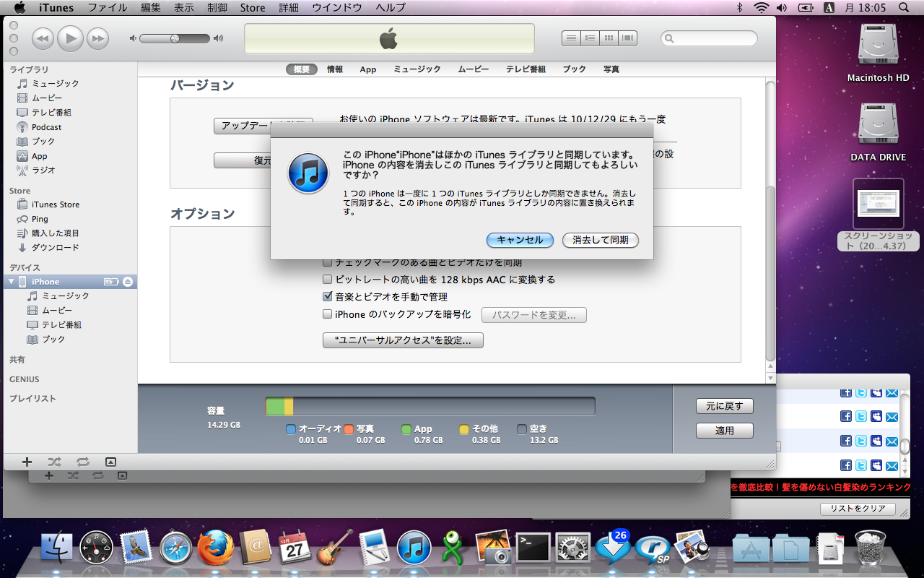Toggle チェックマークのある曲とビデオだけを同期 checkbox
924x578 pixels.
(328, 263)
